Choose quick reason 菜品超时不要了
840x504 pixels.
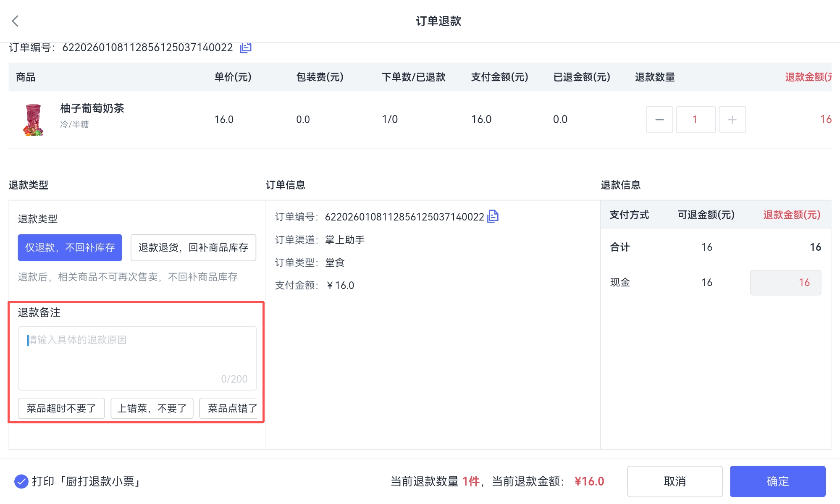61,408
